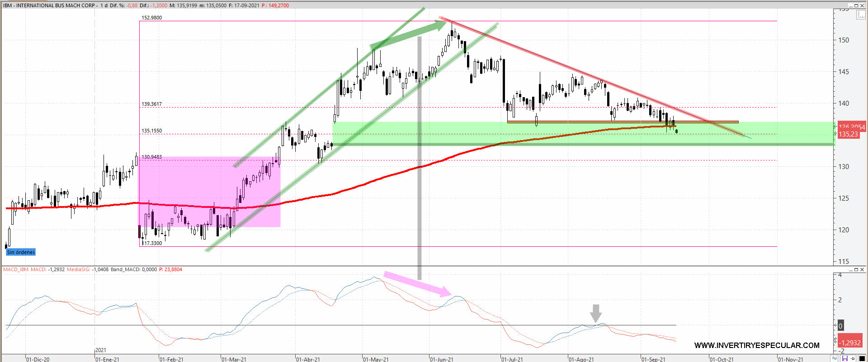This screenshot has width=868, height=362.
Task: Click the red -1,2932 MACD value label
Action: pos(850,343)
